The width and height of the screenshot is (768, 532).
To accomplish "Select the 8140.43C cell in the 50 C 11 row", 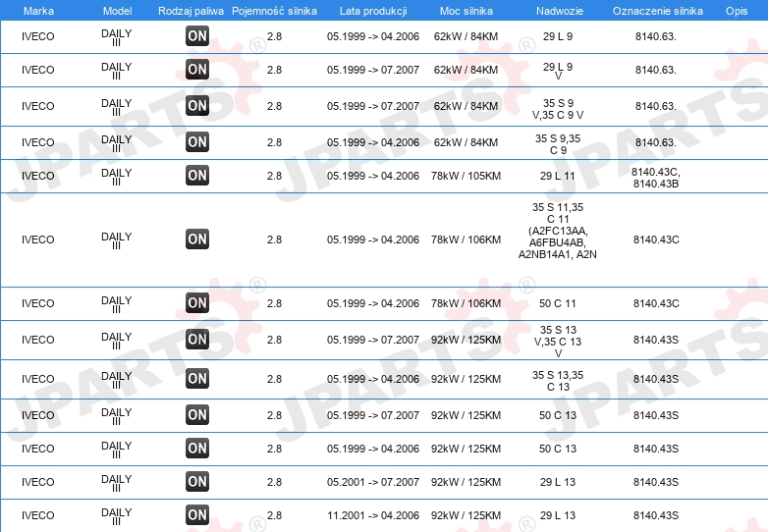I will point(656,303).
